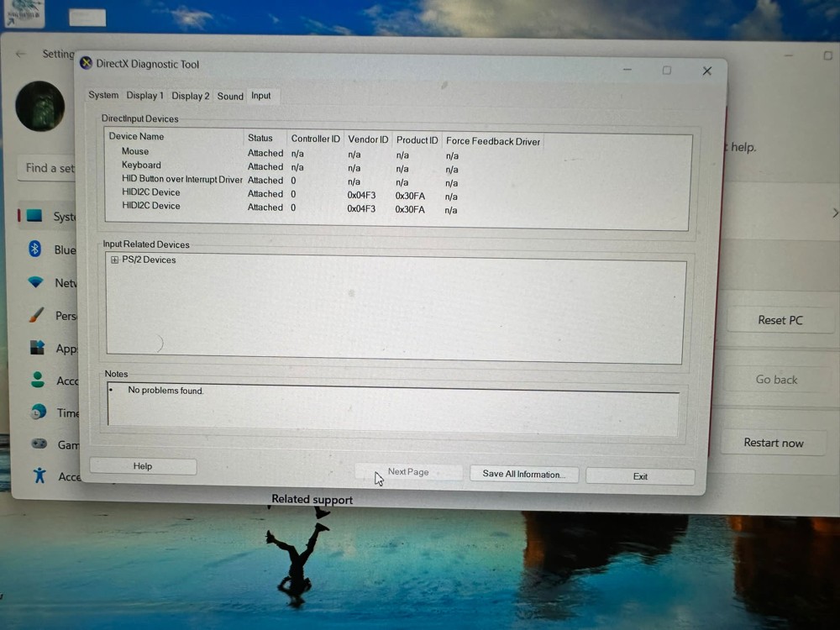Select the Input tab
Image resolution: width=840 pixels, height=630 pixels.
point(261,96)
